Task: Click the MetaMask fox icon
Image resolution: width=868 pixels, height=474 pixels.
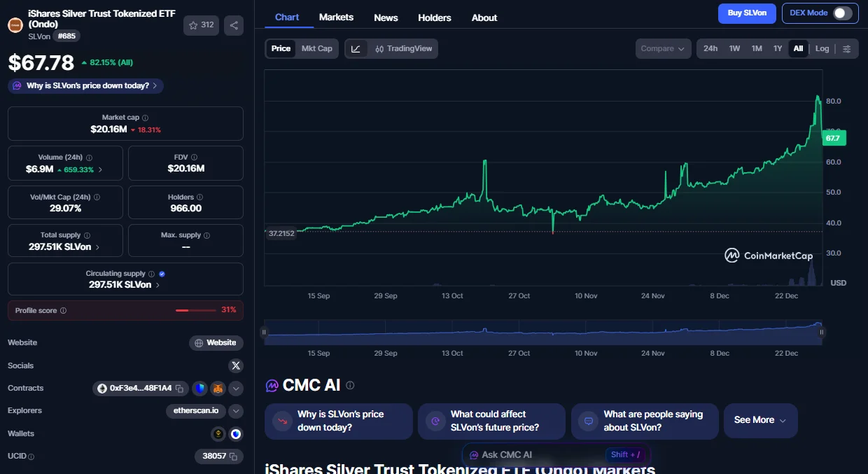Action: pyautogui.click(x=218, y=389)
